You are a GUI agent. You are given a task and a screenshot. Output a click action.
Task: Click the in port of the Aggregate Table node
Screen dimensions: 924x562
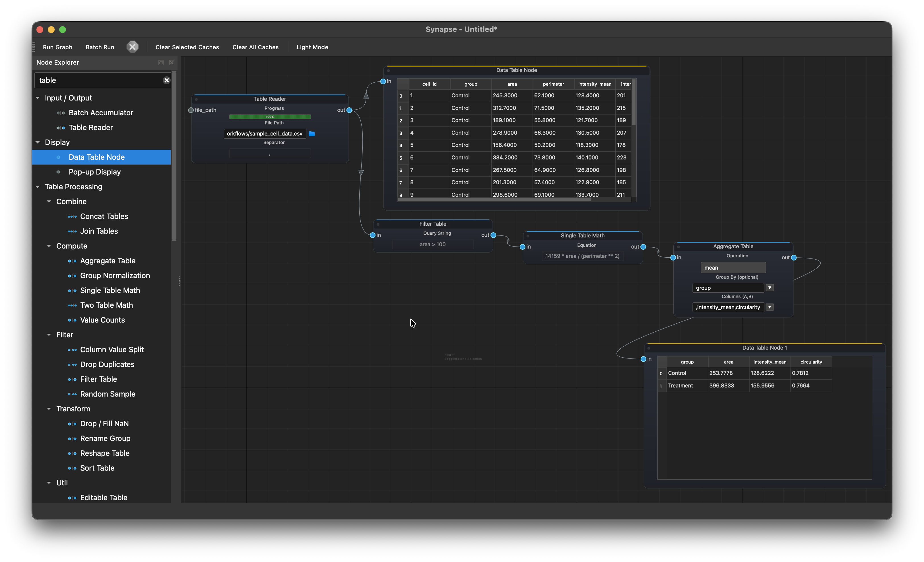(673, 257)
